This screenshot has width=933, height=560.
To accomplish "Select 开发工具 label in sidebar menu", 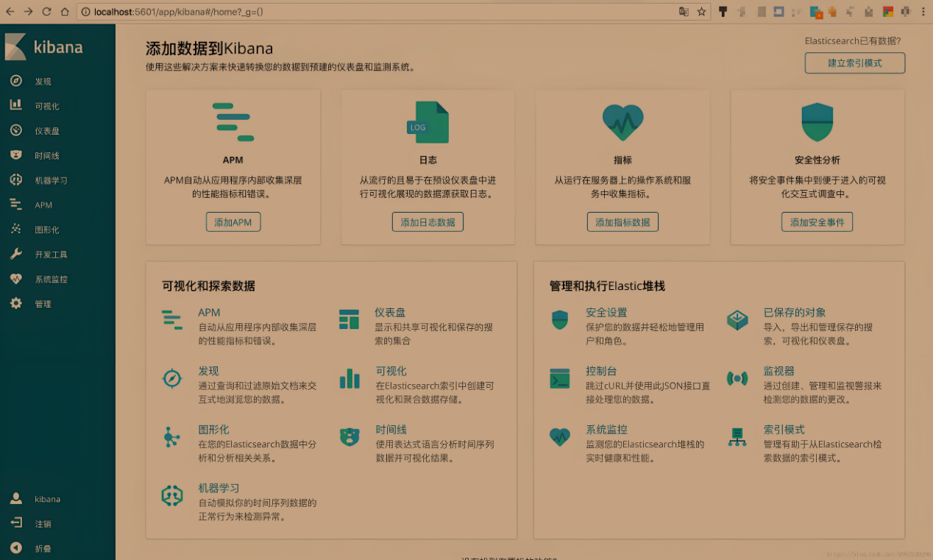I will [x=51, y=255].
